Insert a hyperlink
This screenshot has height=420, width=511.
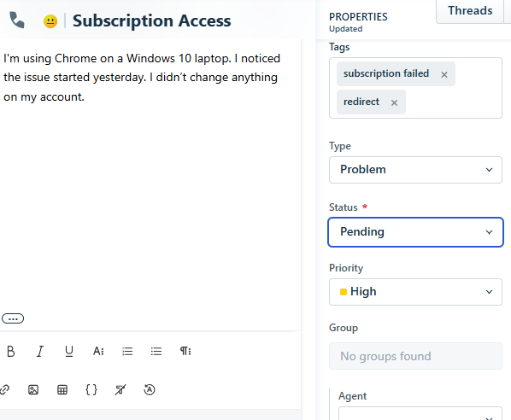click(x=4, y=390)
